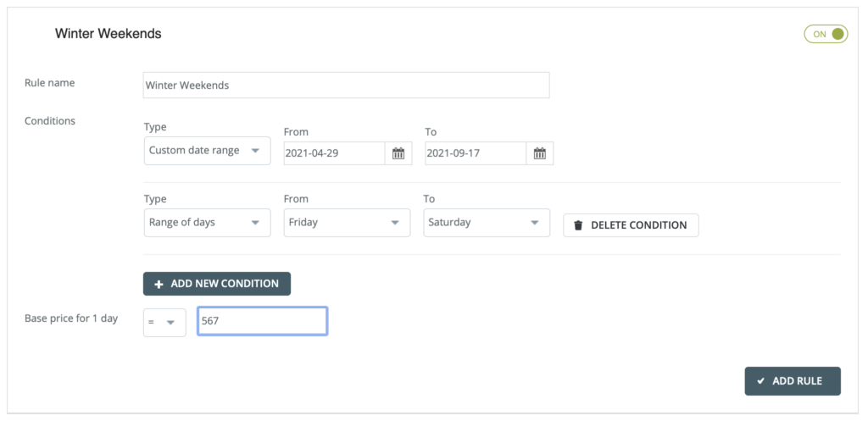
Task: Open the Saturday end day dropdown
Action: [x=487, y=223]
